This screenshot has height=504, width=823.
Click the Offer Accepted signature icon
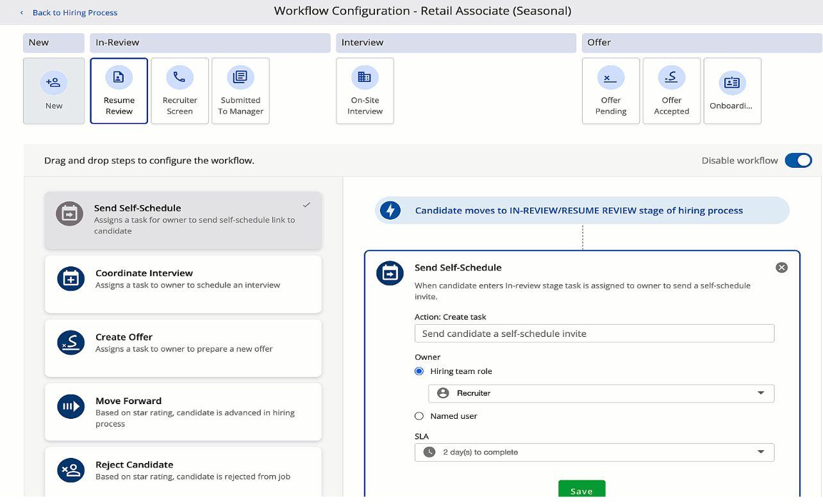coord(671,77)
